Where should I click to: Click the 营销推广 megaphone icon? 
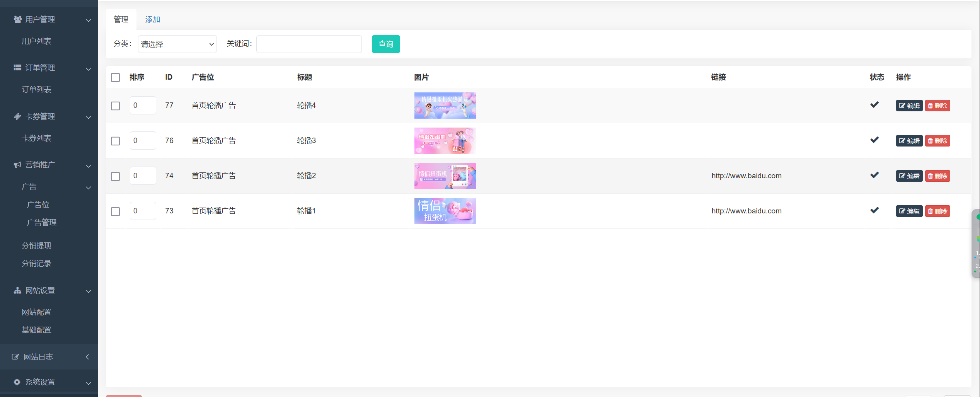tap(17, 165)
